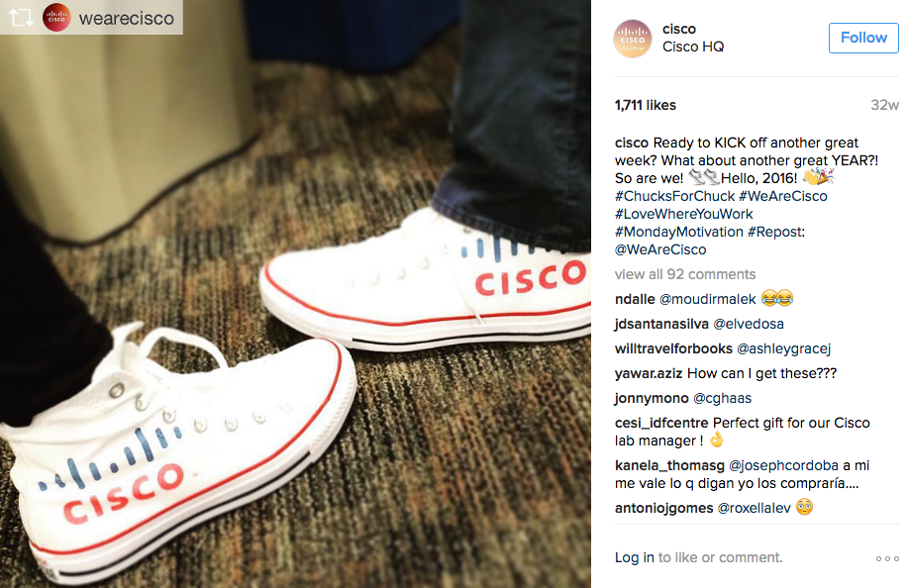Open the #WeAreCisco hashtag
This screenshot has width=908, height=588.
(783, 196)
